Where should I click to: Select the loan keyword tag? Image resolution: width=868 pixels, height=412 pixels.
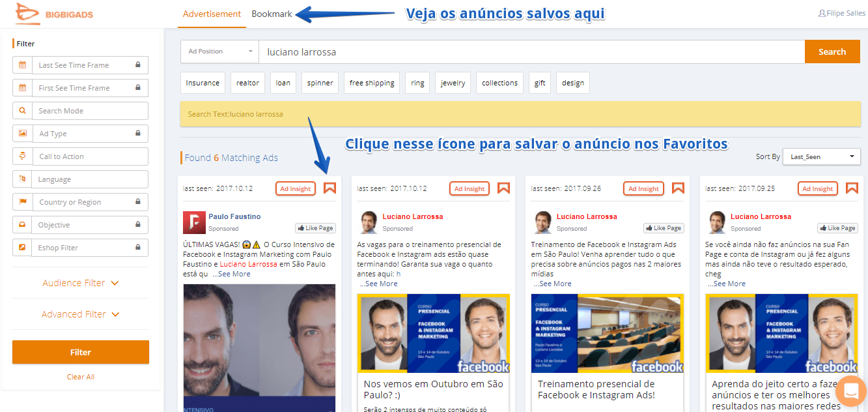coord(283,83)
